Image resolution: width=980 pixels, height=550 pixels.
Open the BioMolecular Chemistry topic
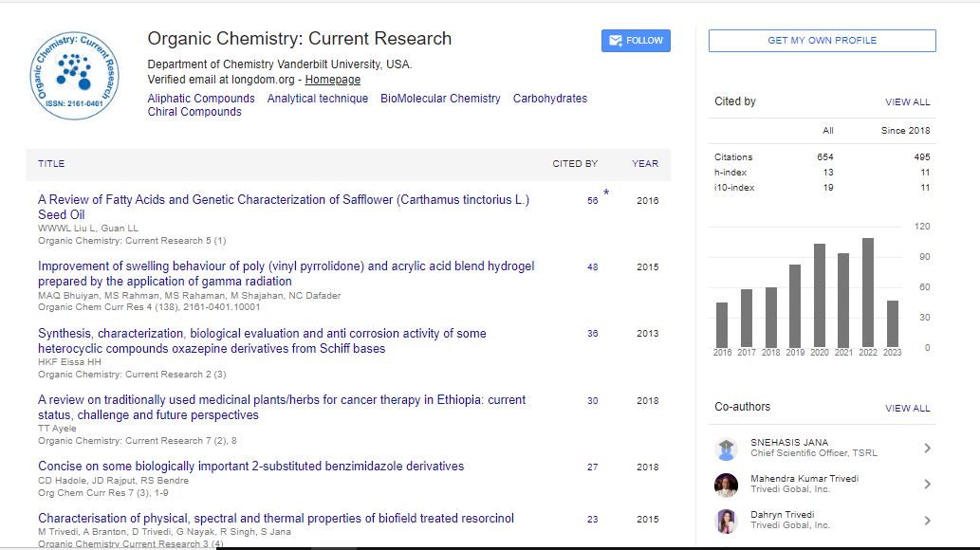pyautogui.click(x=440, y=99)
